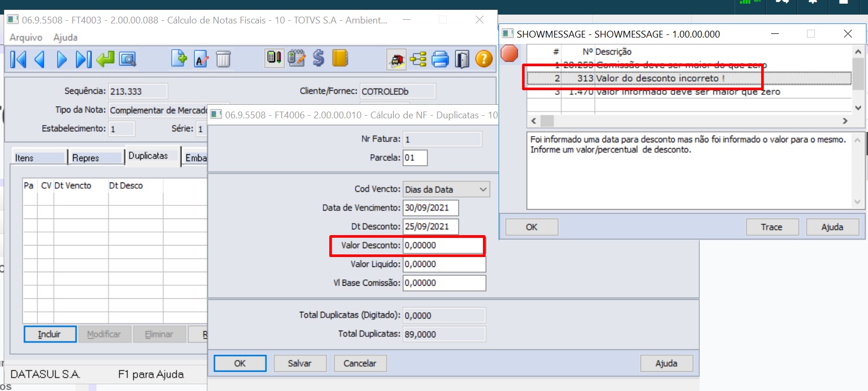
Task: Click the dollar sign icon
Action: tap(318, 58)
